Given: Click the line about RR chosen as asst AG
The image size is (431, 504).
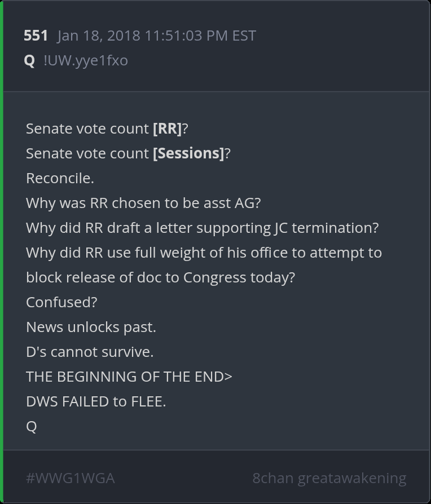Looking at the screenshot, I should coord(143,203).
